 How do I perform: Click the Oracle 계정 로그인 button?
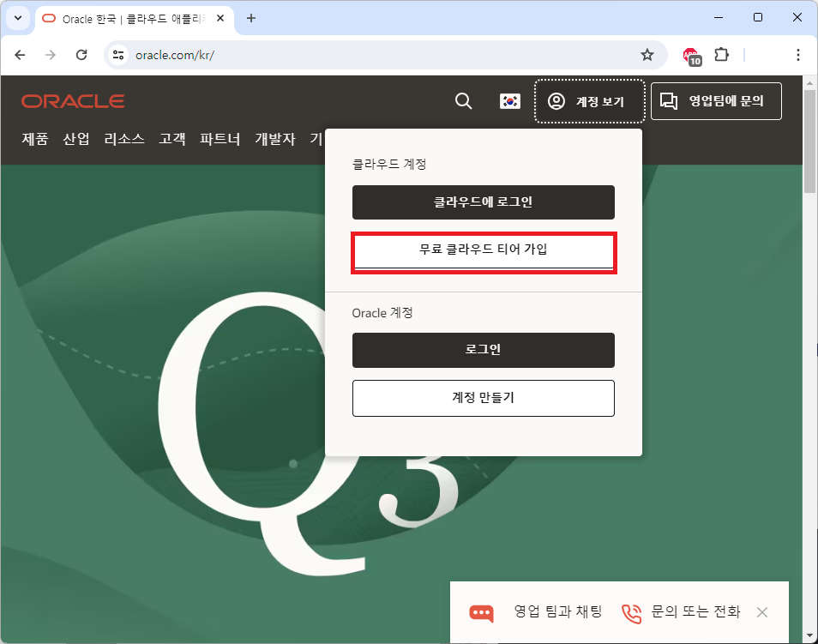[483, 350]
